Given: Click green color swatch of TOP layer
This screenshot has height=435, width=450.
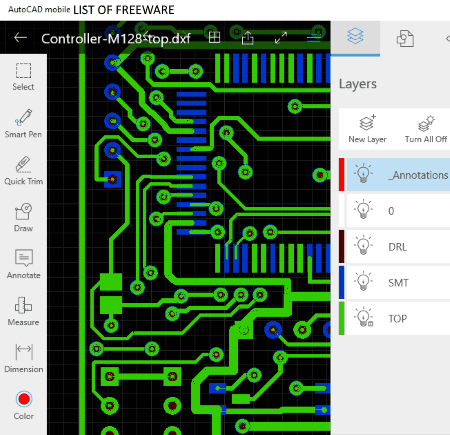Looking at the screenshot, I should (x=341, y=318).
